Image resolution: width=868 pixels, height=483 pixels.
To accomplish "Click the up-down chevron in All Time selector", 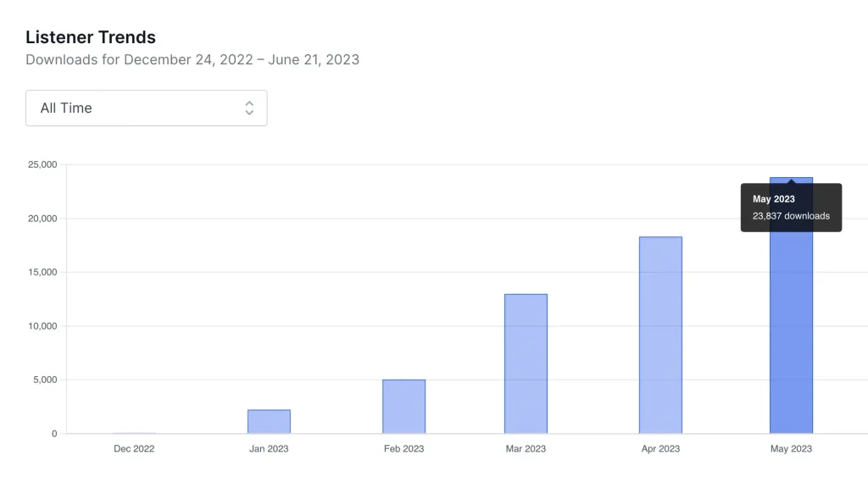I will [249, 108].
